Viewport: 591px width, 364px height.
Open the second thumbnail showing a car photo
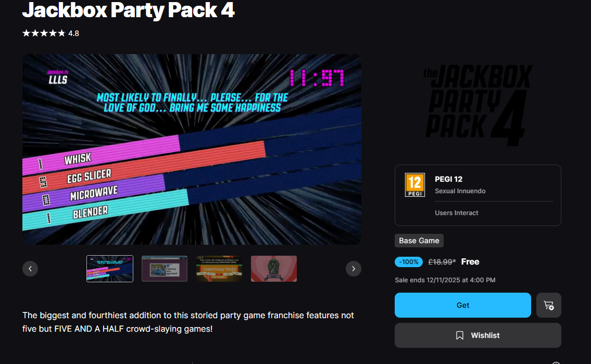click(x=165, y=269)
